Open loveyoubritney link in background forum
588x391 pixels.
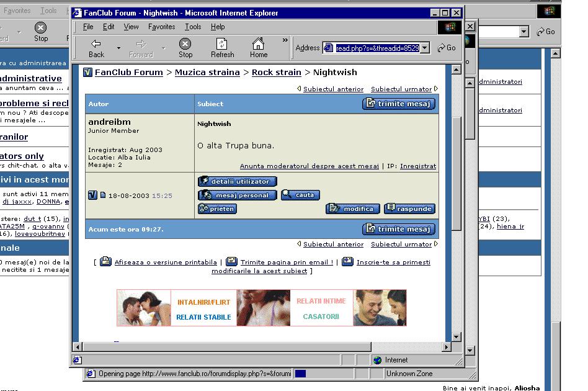[x=40, y=234]
